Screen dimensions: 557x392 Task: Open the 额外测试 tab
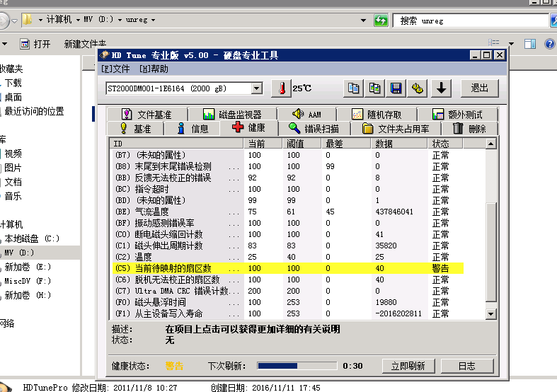[x=457, y=115]
